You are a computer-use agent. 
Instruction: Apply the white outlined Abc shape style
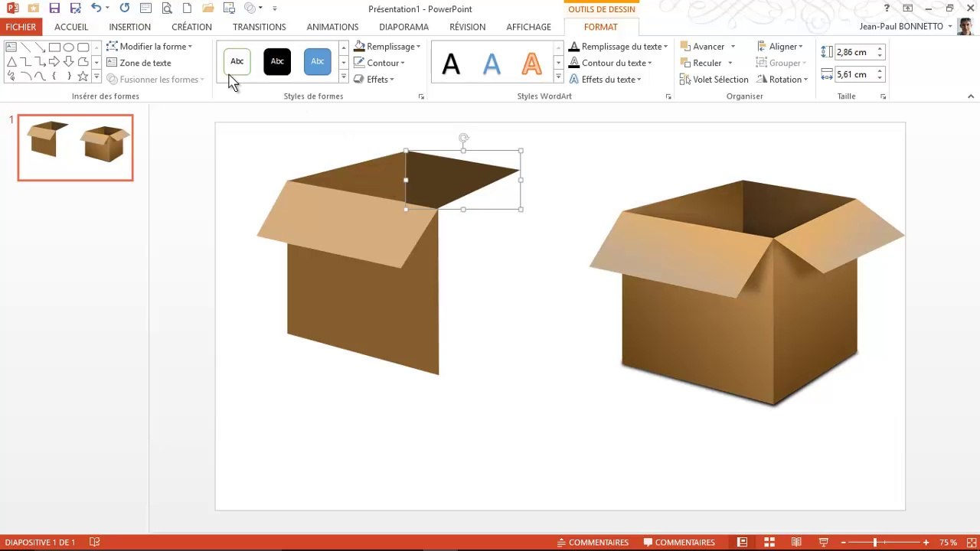[237, 61]
